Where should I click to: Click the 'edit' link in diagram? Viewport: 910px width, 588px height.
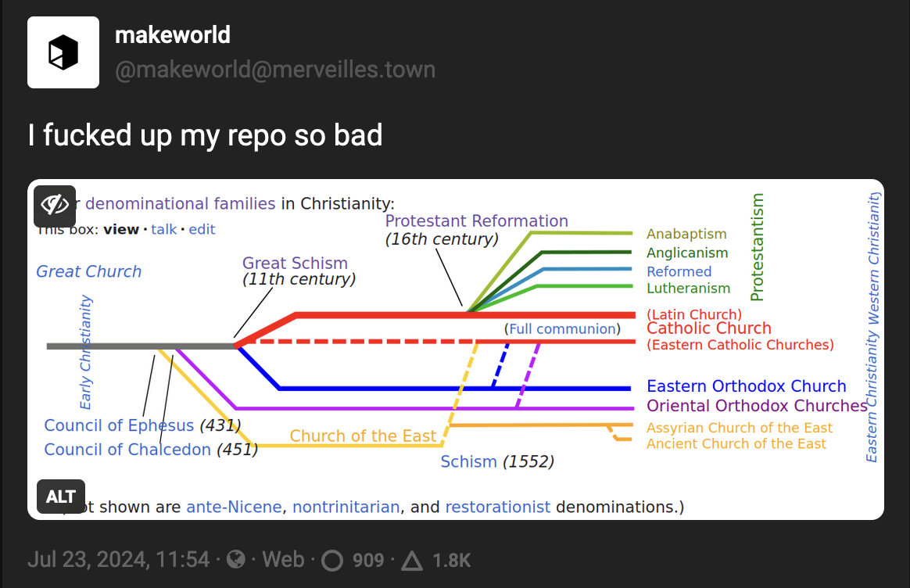click(202, 229)
